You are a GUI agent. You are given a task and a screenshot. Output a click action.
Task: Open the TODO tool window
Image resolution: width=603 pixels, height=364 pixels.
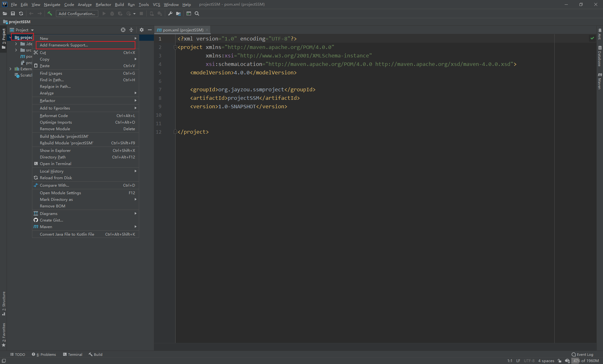click(18, 355)
